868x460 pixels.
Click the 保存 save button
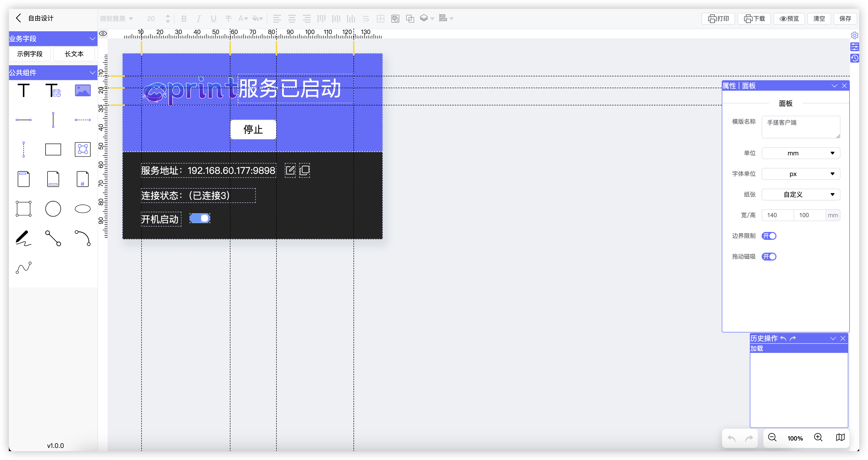pyautogui.click(x=845, y=18)
